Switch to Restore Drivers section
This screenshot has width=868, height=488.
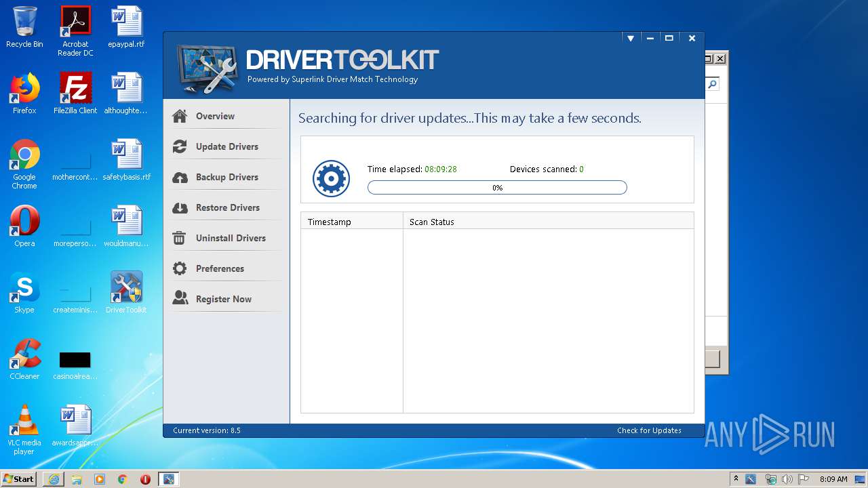(228, 207)
